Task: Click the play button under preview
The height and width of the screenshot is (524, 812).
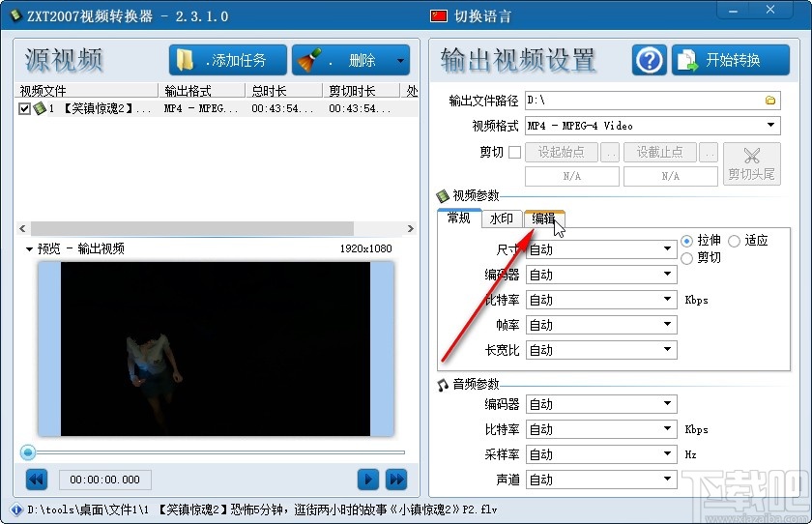Action: click(x=367, y=480)
